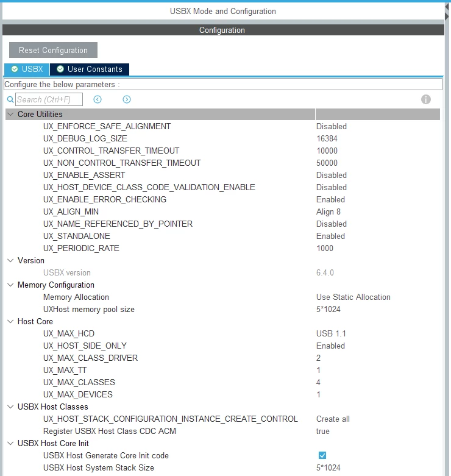
Task: Change UX_HOST_DEVICE_CLASS_CODE_VALIDATION_ENABLE value
Action: [332, 187]
